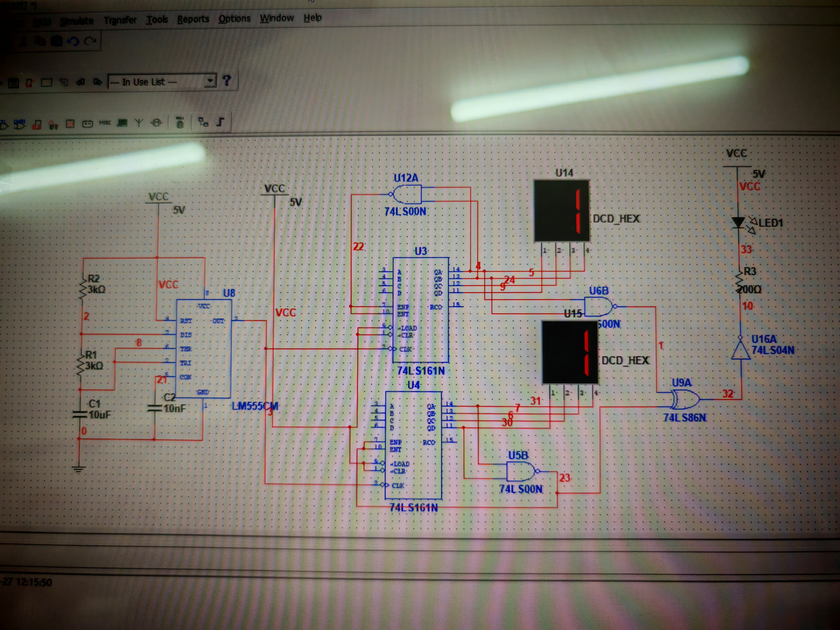This screenshot has height=630, width=840.
Task: Open the Indicators component group icon
Action: click(x=70, y=124)
